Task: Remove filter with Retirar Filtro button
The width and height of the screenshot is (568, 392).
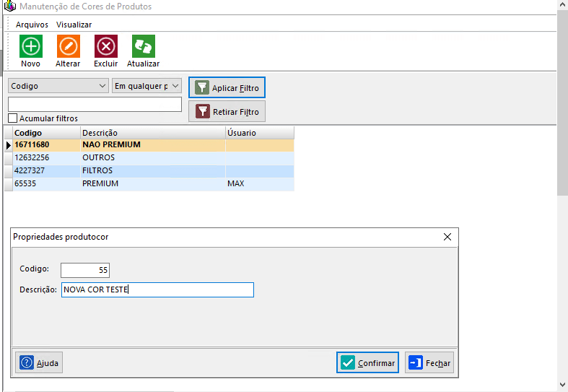Action: [227, 112]
